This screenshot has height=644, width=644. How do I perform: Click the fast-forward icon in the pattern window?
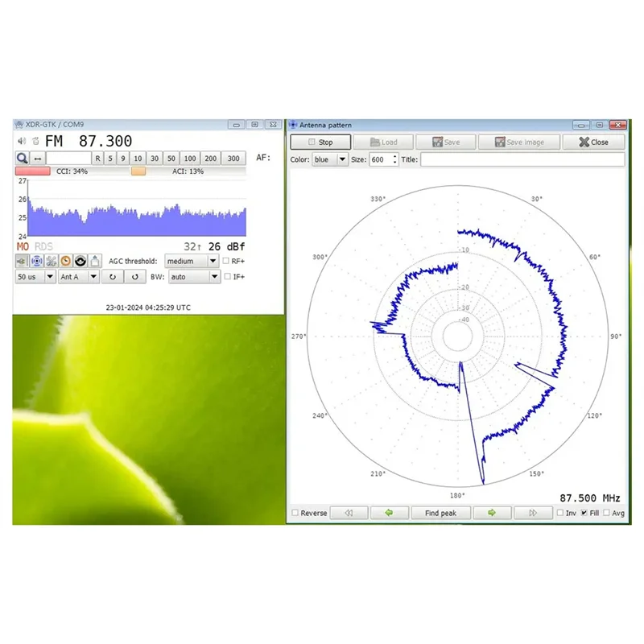pyautogui.click(x=533, y=512)
